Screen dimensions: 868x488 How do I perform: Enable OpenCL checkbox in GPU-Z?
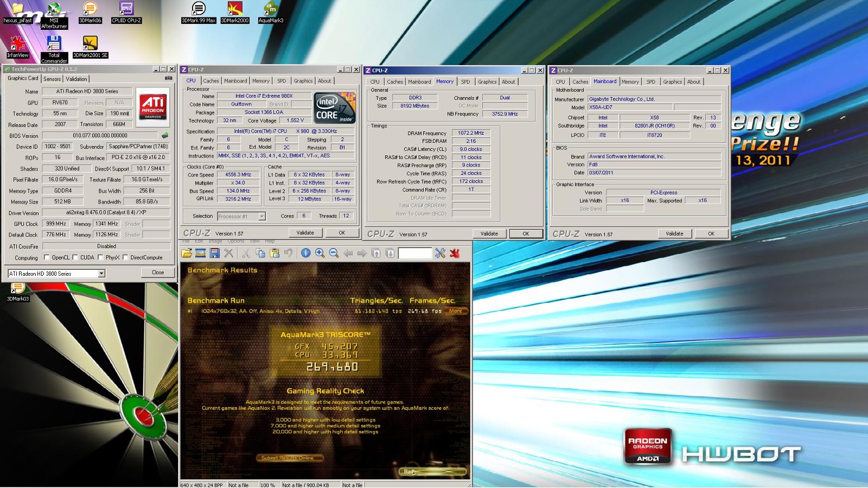47,257
